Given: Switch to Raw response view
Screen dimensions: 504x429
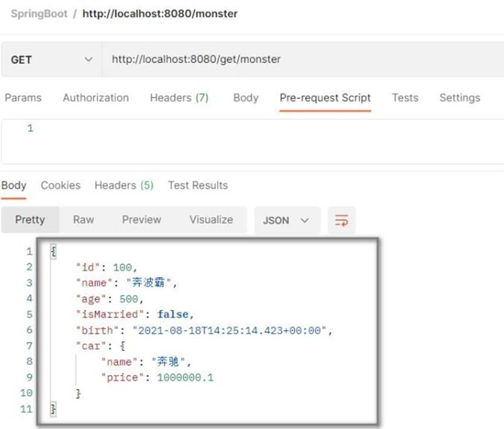Looking at the screenshot, I should [83, 220].
